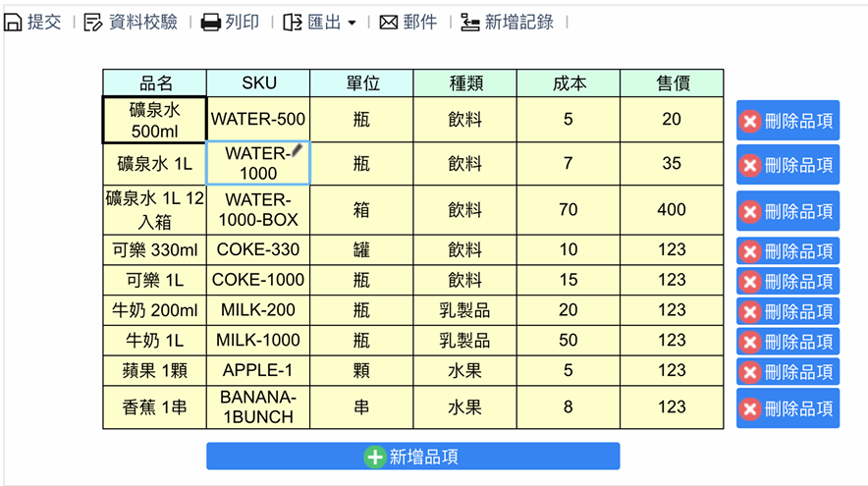Image resolution: width=868 pixels, height=486 pixels.
Task: Select the 售價 cell showing 400
Action: click(672, 210)
